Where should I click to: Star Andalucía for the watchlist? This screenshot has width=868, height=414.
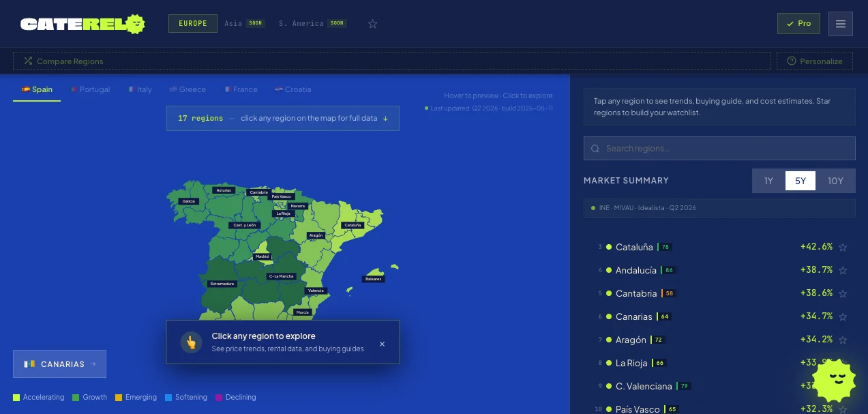843,271
